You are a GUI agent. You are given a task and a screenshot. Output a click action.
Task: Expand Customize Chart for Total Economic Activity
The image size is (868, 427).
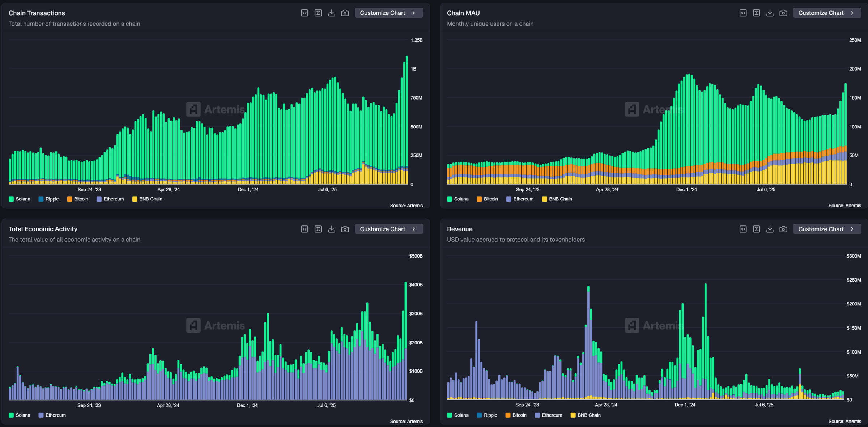click(x=388, y=229)
